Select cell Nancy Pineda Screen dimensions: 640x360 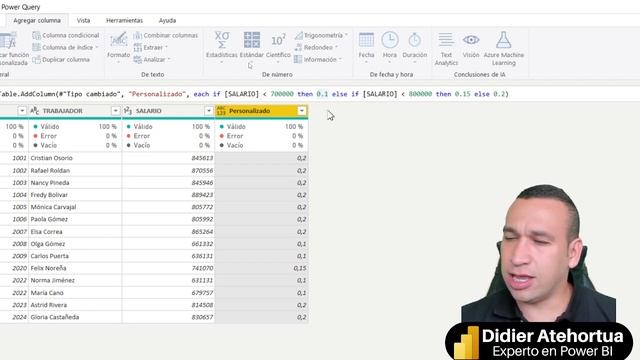click(x=75, y=183)
